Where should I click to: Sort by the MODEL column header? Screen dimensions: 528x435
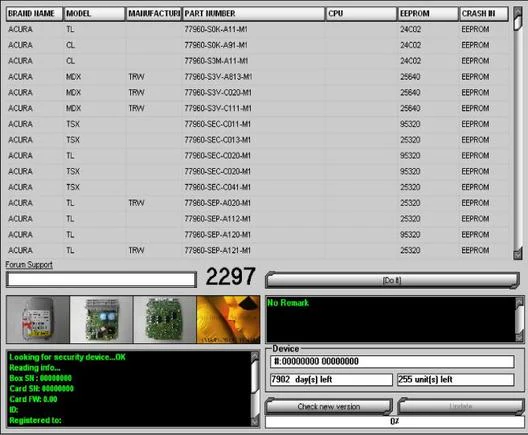(94, 13)
